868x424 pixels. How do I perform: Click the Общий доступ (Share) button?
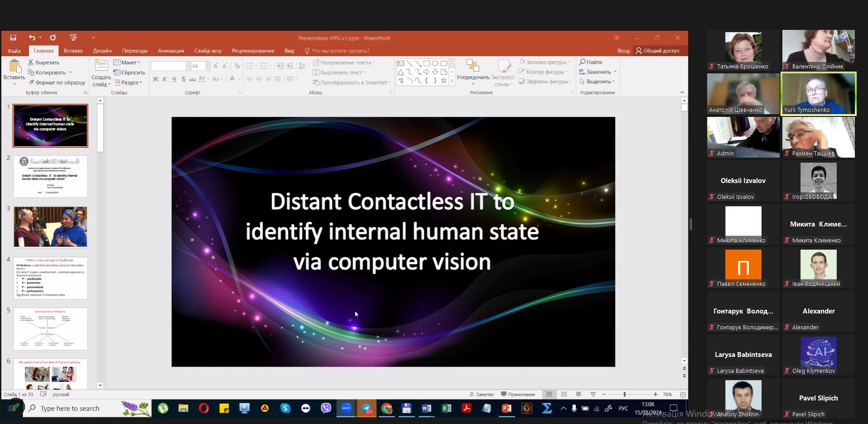pos(657,51)
